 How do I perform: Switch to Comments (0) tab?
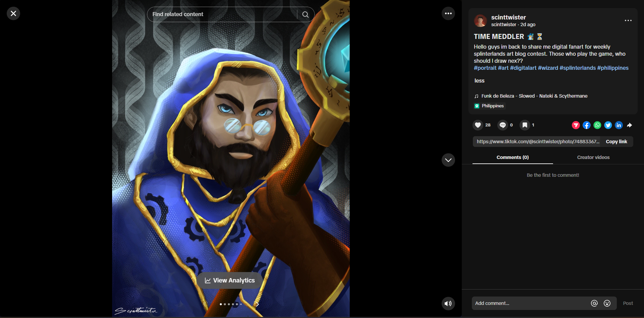point(512,157)
